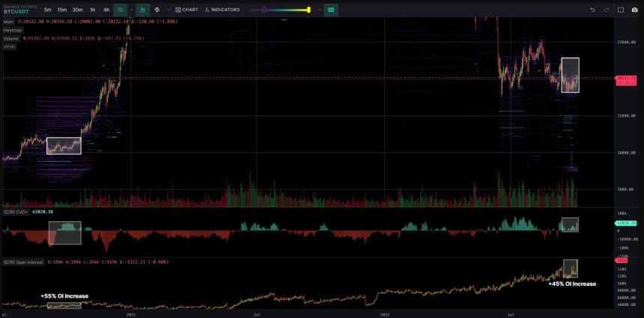Enter fullscreen with the square icon

tap(620, 10)
